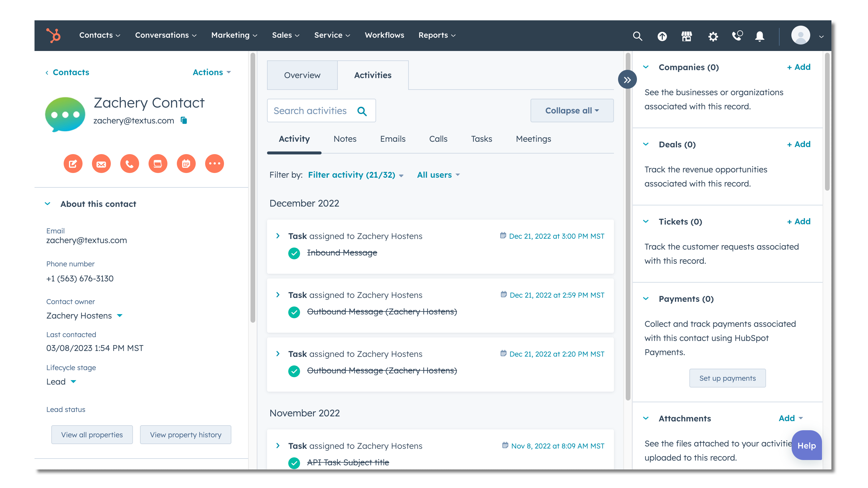Image resolution: width=868 pixels, height=488 pixels.
Task: Switch to the Overview tab
Action: coord(302,75)
